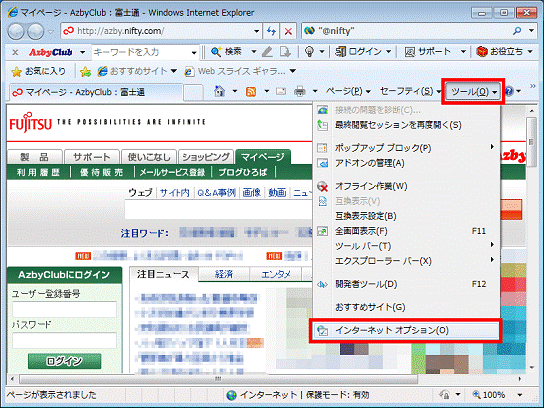Expand the 100% zoom level dropdown
The width and height of the screenshot is (544, 408).
tap(520, 395)
